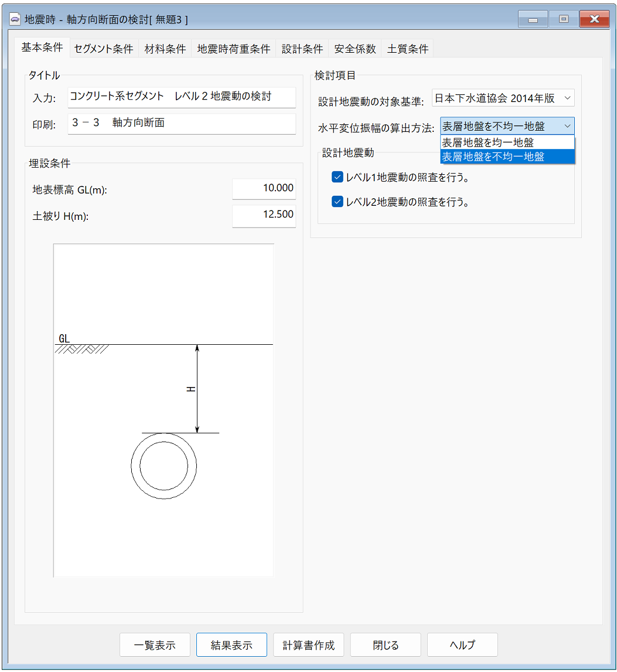617x672 pixels.
Task: Switch to セグメント条件 tab
Action: point(104,49)
